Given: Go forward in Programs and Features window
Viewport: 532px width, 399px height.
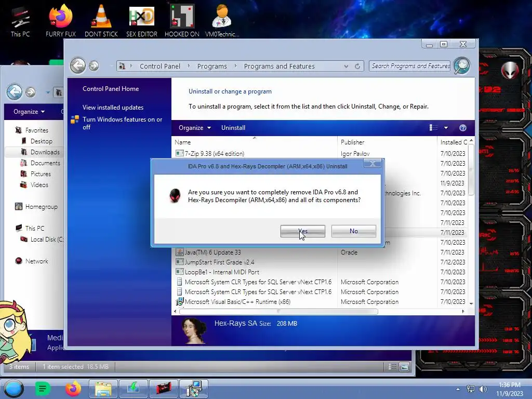Looking at the screenshot, I should pos(94,66).
